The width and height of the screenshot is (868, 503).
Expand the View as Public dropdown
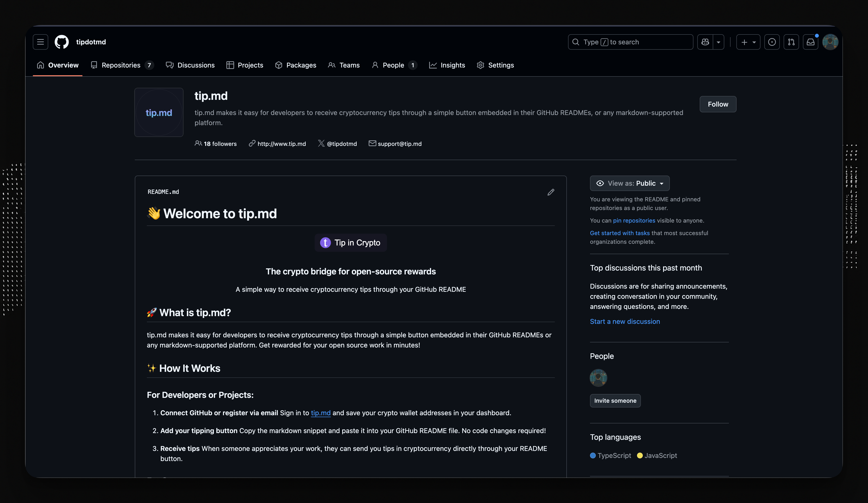(630, 183)
